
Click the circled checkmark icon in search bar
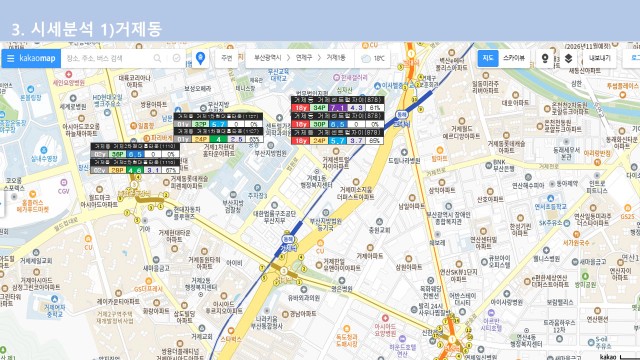tap(176, 58)
